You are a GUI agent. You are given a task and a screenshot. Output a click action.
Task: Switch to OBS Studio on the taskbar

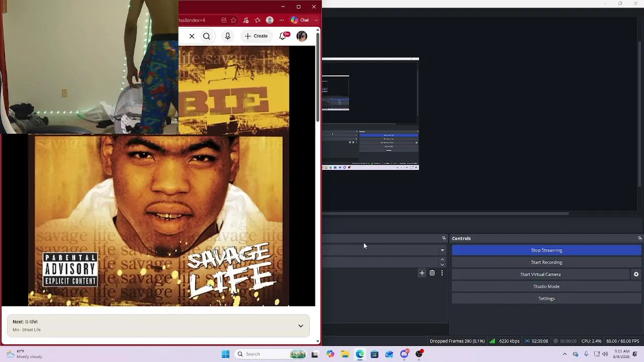(x=419, y=354)
